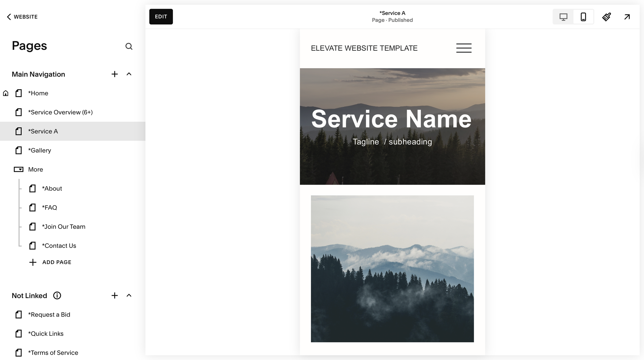Open Site Styles paintbrush icon
Viewport: 644px width, 360px height.
606,17
